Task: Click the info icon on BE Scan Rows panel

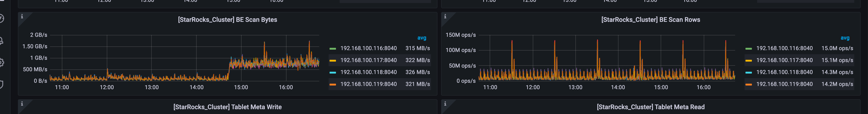Action: point(445,17)
